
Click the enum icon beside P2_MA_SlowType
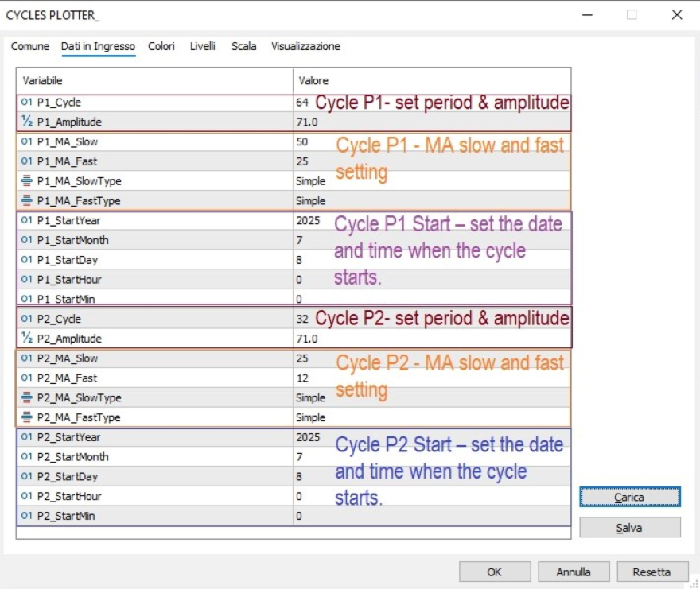27,397
